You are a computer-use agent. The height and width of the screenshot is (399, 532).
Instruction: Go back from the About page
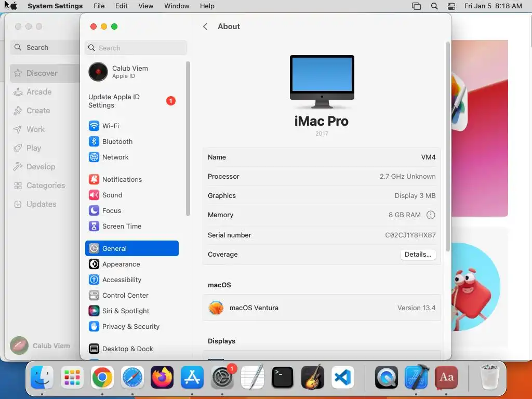pos(205,26)
